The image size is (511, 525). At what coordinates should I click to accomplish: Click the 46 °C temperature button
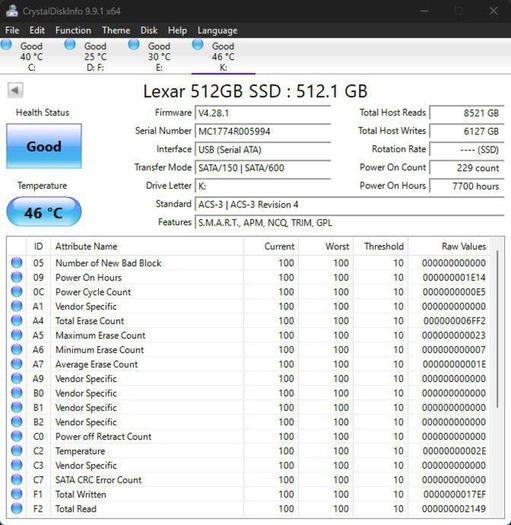44,212
